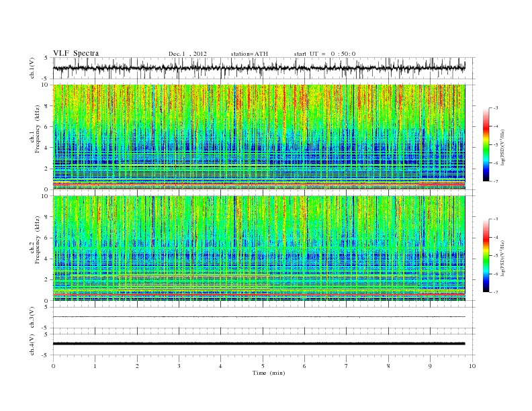532x411 pixels.
Task: Click the ch.1 voltage waveform trace
Action: click(x=259, y=68)
